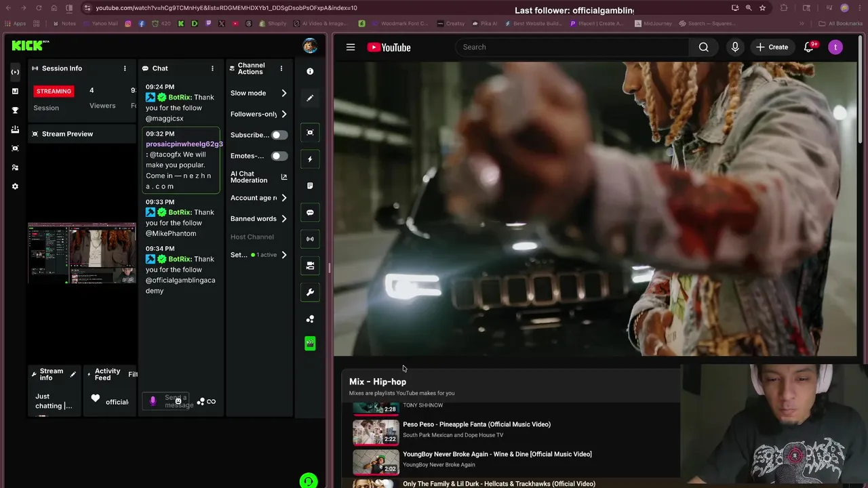
Task: Click the purple microphone in chat input
Action: click(x=153, y=401)
